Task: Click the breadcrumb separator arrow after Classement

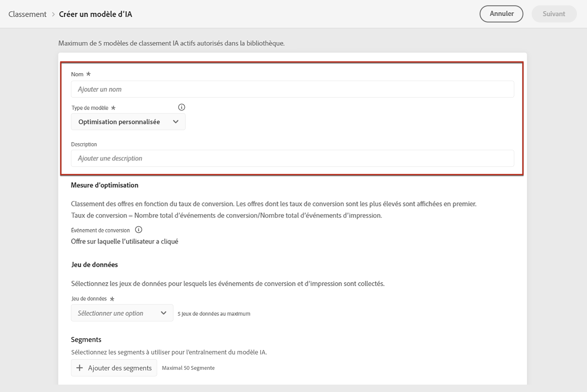Action: point(53,14)
